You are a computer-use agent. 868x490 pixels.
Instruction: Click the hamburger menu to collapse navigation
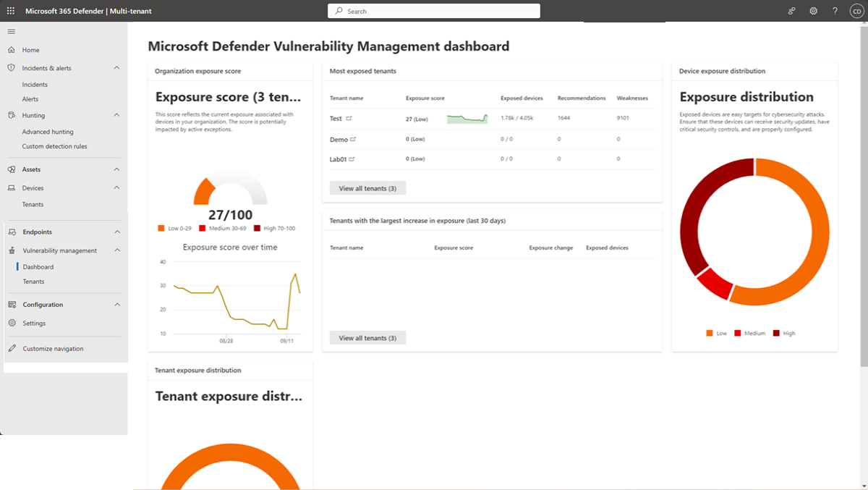(x=12, y=32)
